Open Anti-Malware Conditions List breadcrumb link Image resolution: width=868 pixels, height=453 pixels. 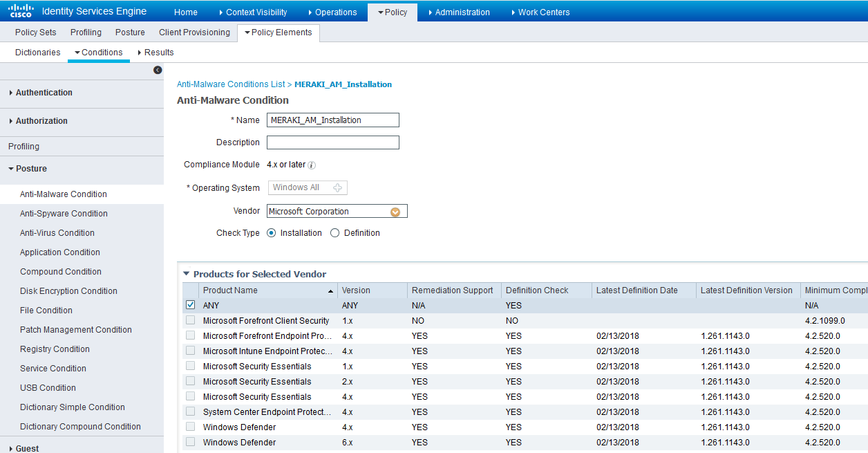(x=231, y=84)
